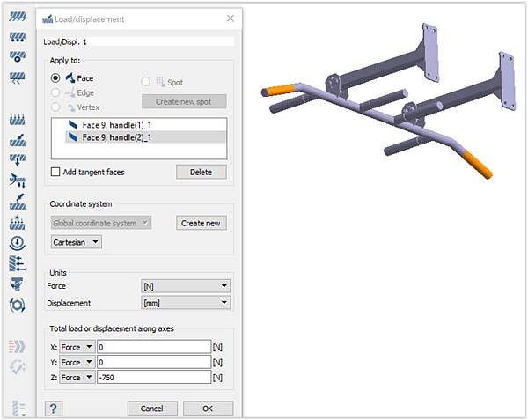Click the right wall mounting plate on model
This screenshot has height=420, width=528.
(x=507, y=81)
